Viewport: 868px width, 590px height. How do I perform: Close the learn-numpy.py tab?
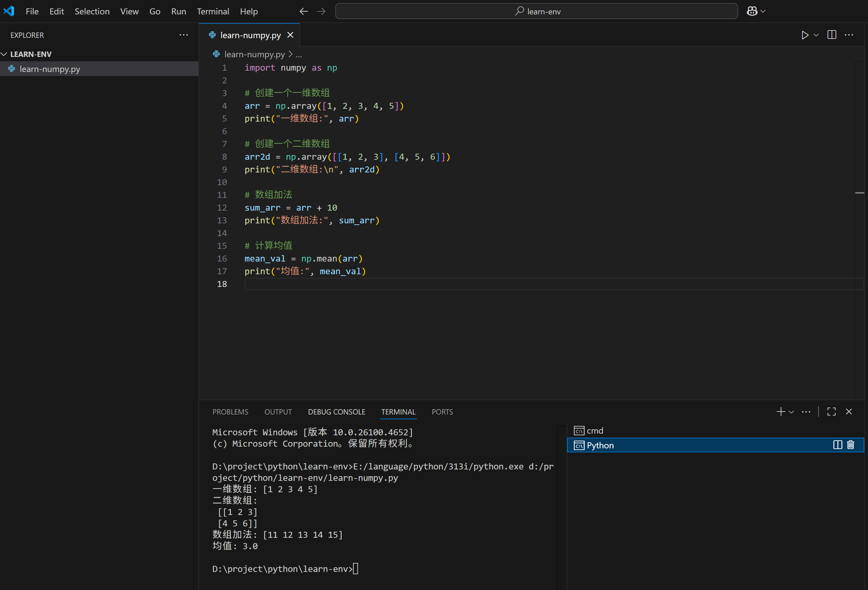pos(290,35)
